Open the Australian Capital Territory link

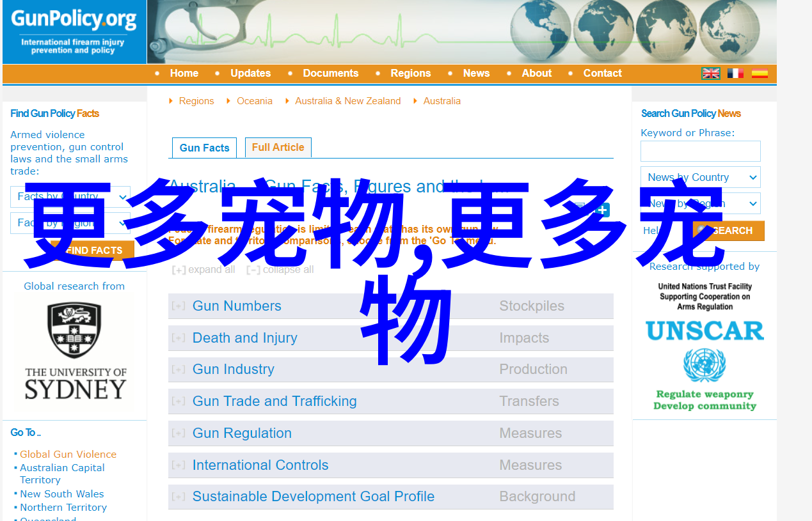pos(62,474)
